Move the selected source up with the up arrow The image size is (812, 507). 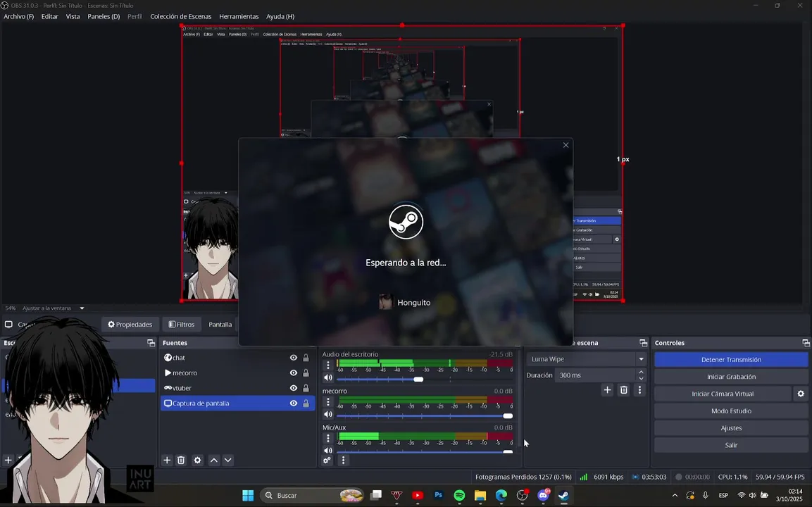214,460
